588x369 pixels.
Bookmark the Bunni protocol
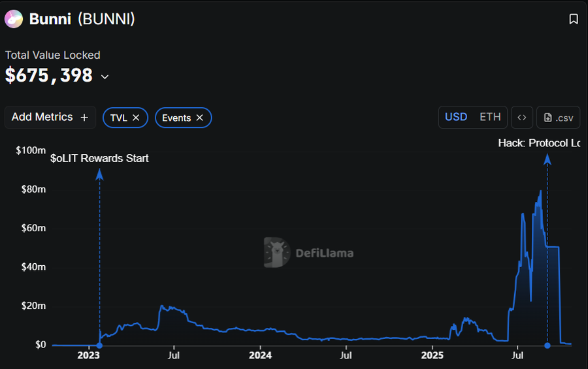point(573,20)
